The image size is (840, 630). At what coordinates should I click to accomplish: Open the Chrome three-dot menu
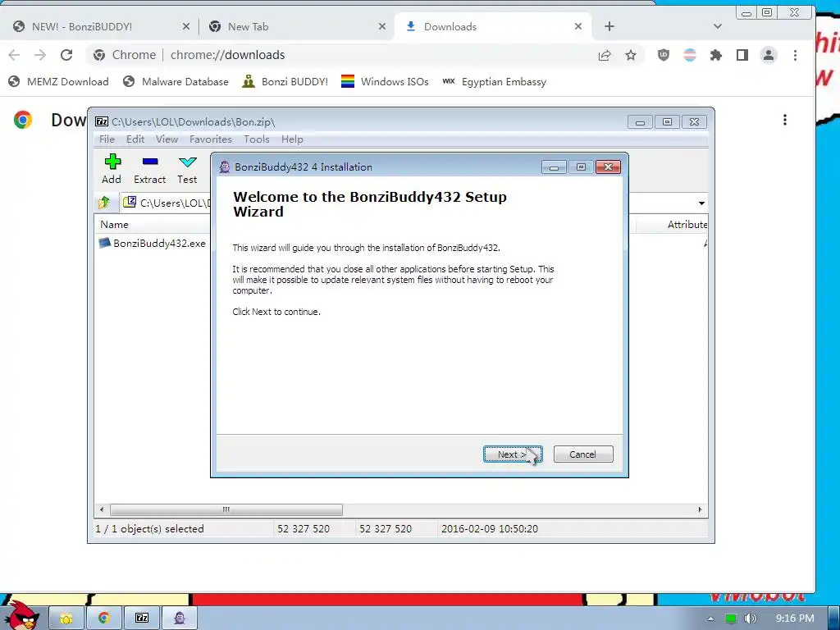coord(795,55)
